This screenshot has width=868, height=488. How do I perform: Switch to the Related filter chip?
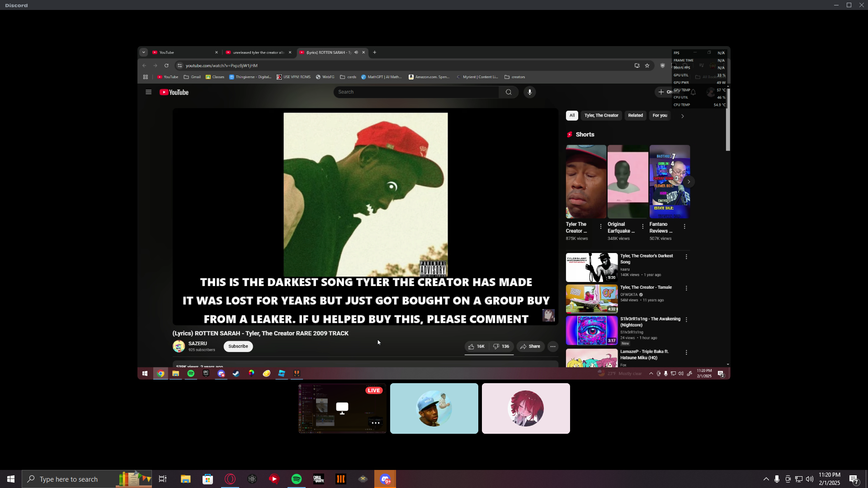pyautogui.click(x=635, y=116)
